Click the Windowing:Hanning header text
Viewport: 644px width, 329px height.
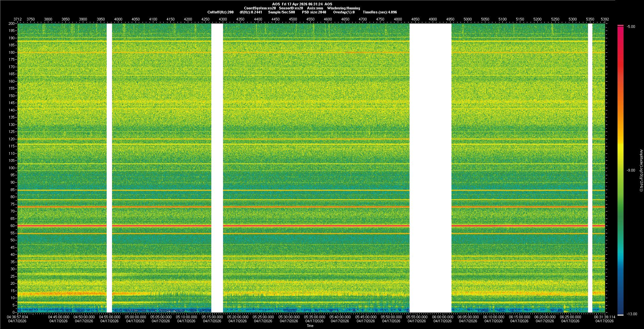[x=343, y=8]
